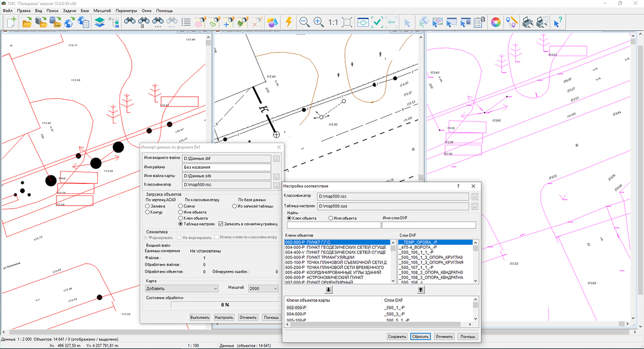Browse for the 'Таблица настроек' file

tap(475, 206)
